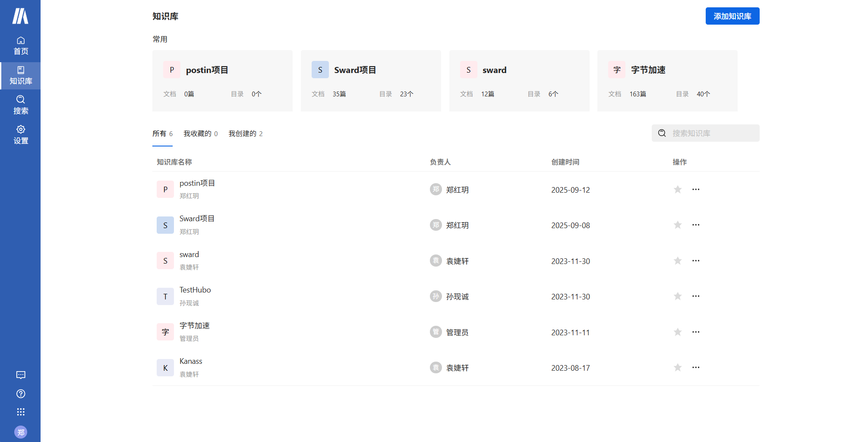Open more options for Kanass row

[696, 367]
